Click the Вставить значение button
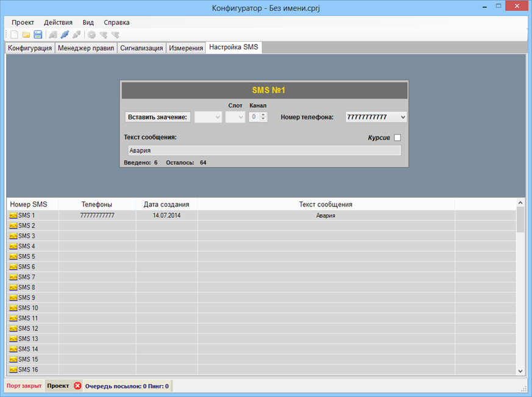The width and height of the screenshot is (532, 397). pyautogui.click(x=157, y=117)
